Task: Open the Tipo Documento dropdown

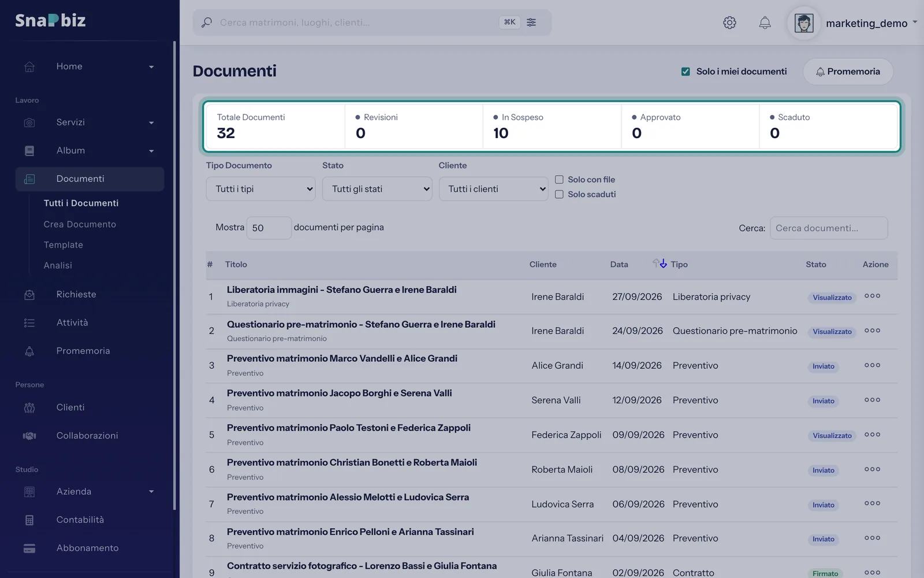Action: click(260, 189)
